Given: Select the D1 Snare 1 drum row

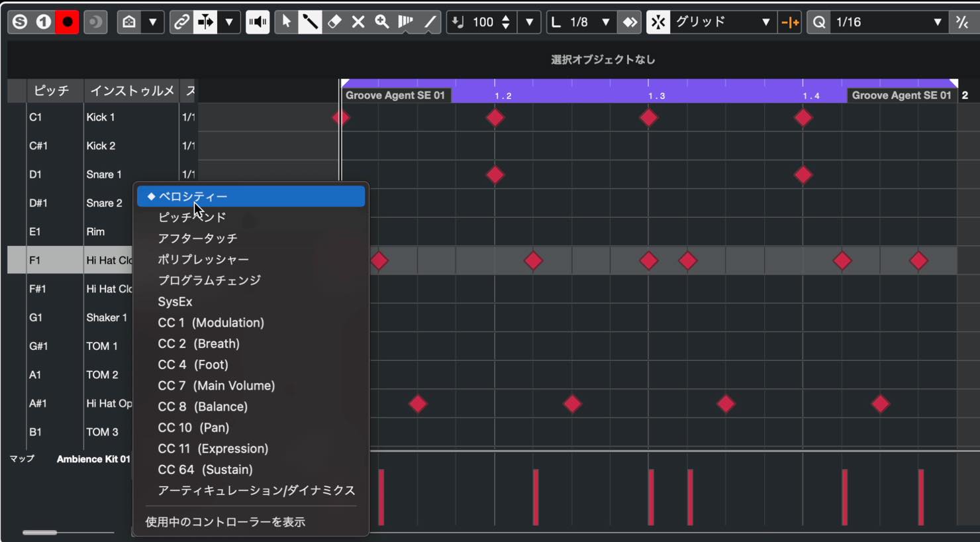Looking at the screenshot, I should click(x=102, y=174).
